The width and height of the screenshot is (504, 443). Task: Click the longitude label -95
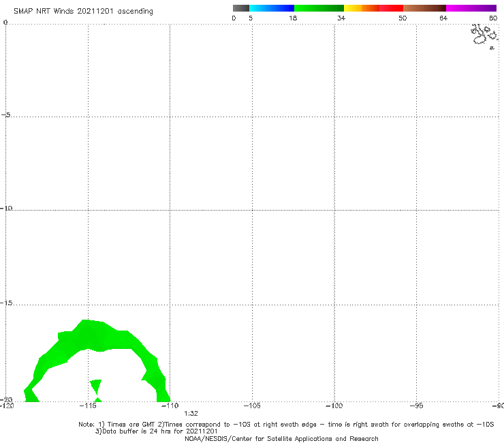point(416,406)
